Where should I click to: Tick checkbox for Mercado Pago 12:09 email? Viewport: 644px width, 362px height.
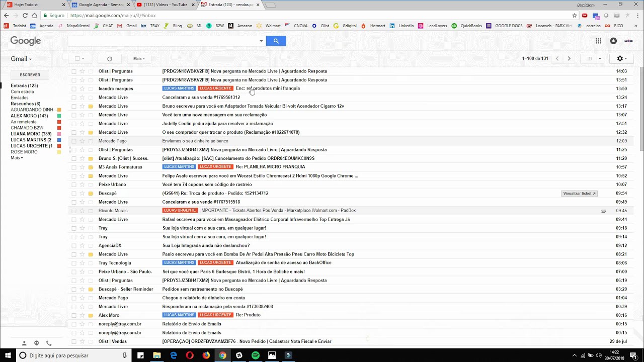pyautogui.click(x=74, y=141)
